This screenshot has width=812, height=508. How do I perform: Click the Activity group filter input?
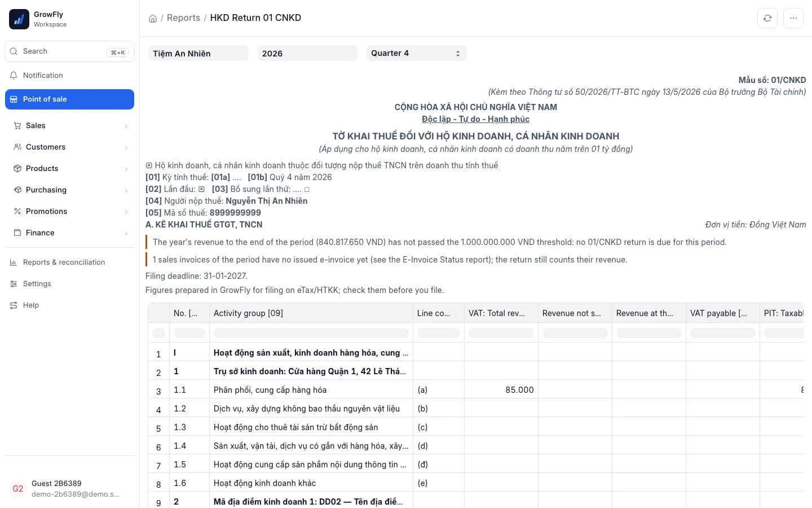(311, 333)
